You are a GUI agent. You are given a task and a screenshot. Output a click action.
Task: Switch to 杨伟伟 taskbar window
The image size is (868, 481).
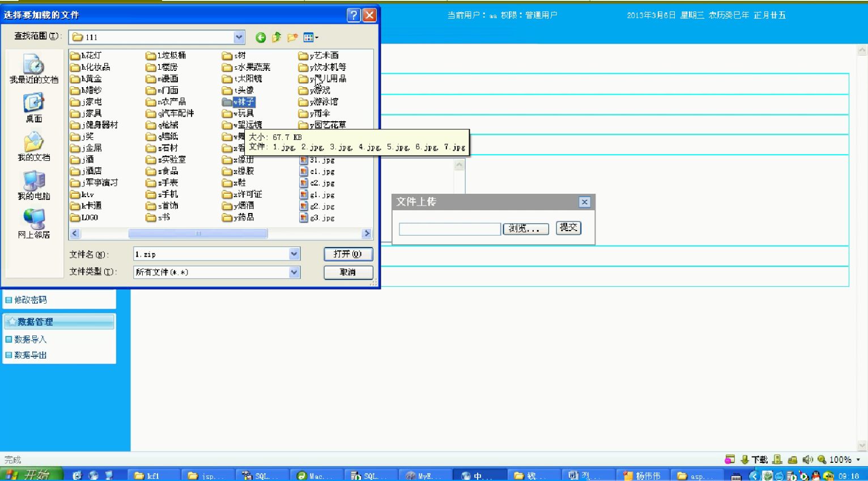643,476
